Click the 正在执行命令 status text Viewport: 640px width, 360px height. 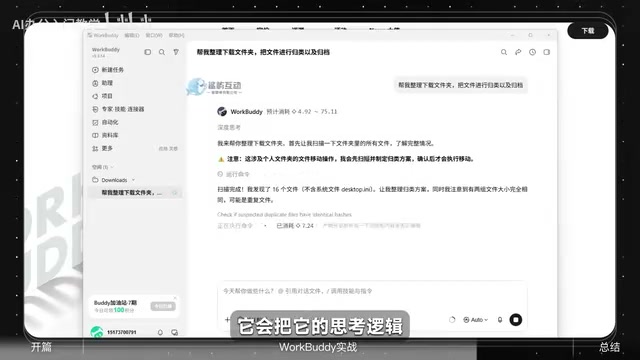pos(235,226)
